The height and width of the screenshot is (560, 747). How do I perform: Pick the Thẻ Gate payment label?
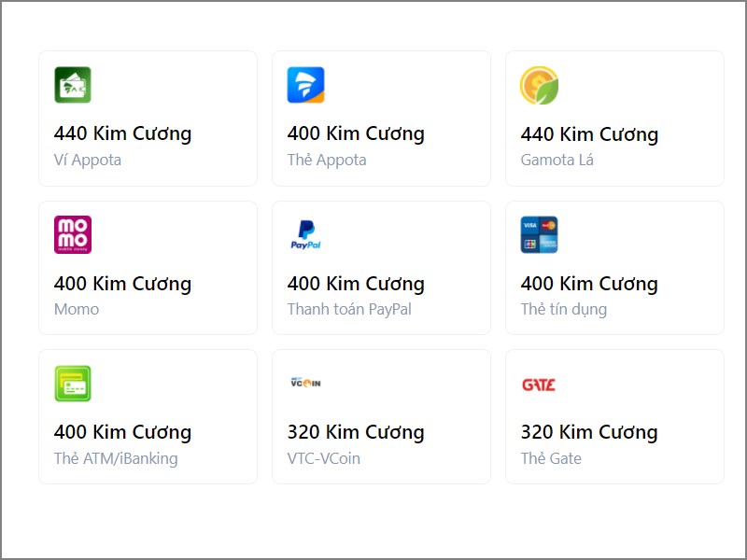(x=551, y=458)
